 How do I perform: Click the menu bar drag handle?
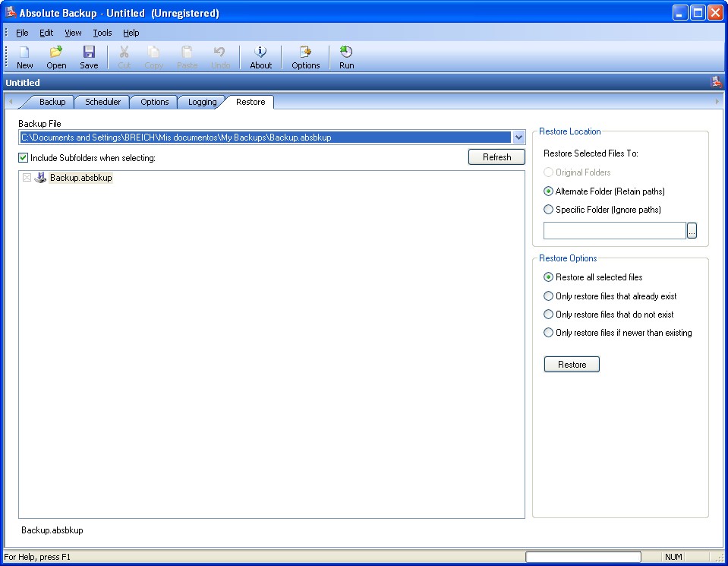tap(7, 33)
